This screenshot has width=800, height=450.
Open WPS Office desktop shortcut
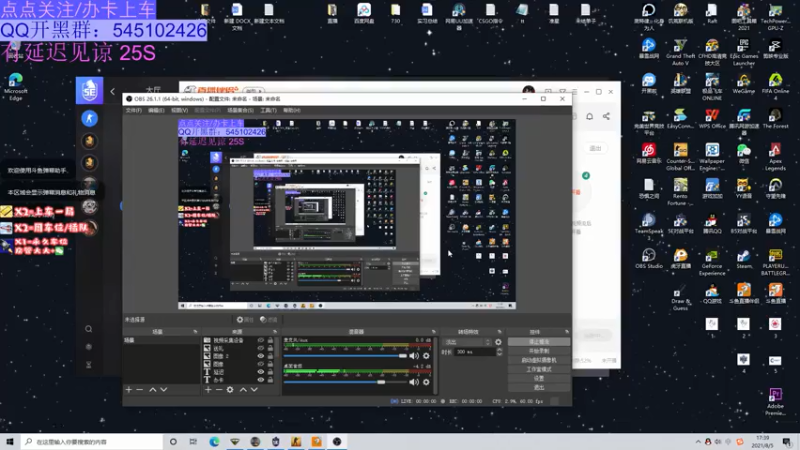point(712,118)
